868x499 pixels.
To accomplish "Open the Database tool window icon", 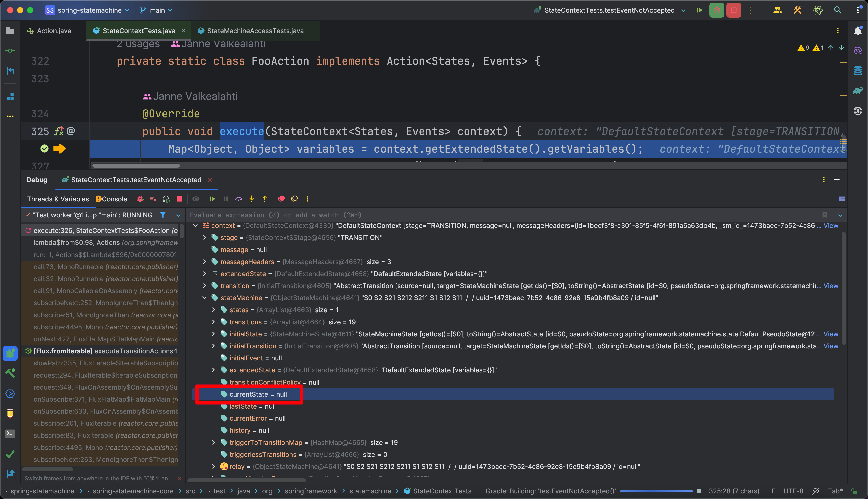I will pyautogui.click(x=858, y=71).
